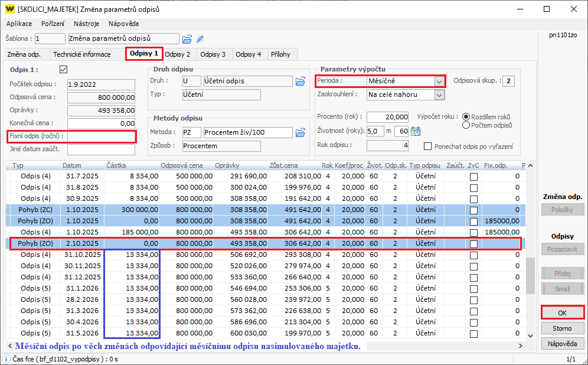Click the app logo in title bar
588x365 pixels.
click(x=10, y=9)
